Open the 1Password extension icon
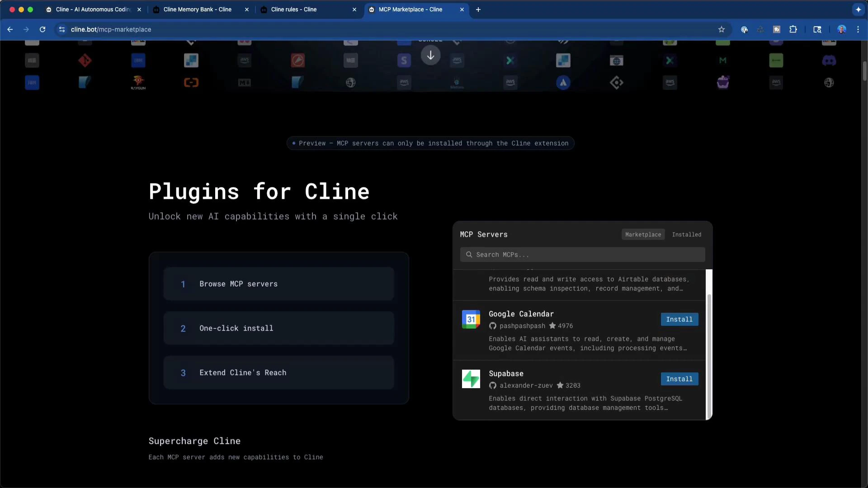 [744, 29]
